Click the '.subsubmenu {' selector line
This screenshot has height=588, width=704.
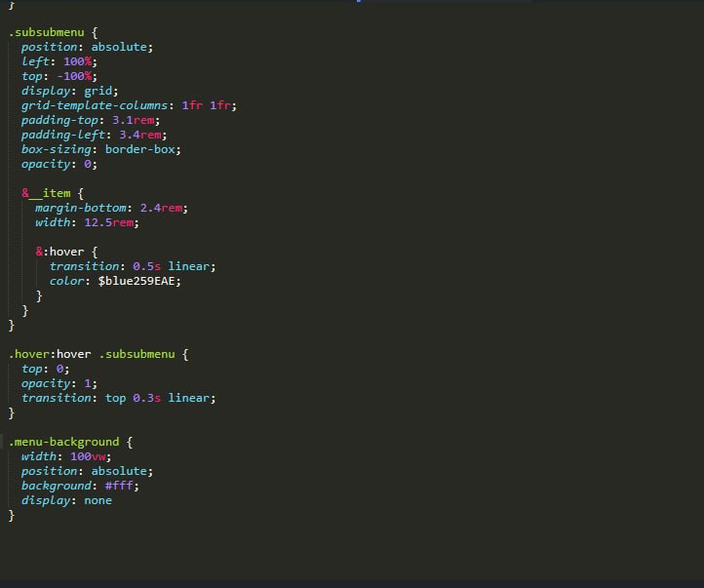coord(53,32)
